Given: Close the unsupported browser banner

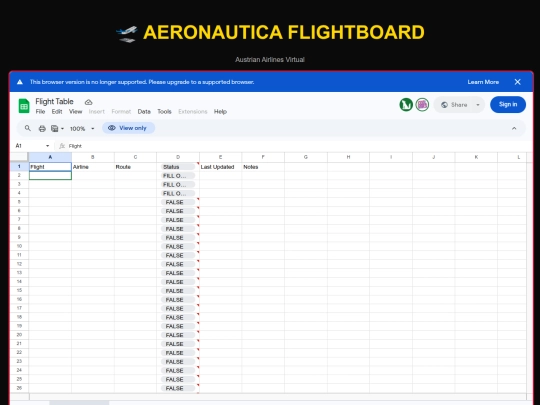Looking at the screenshot, I should pos(517,82).
